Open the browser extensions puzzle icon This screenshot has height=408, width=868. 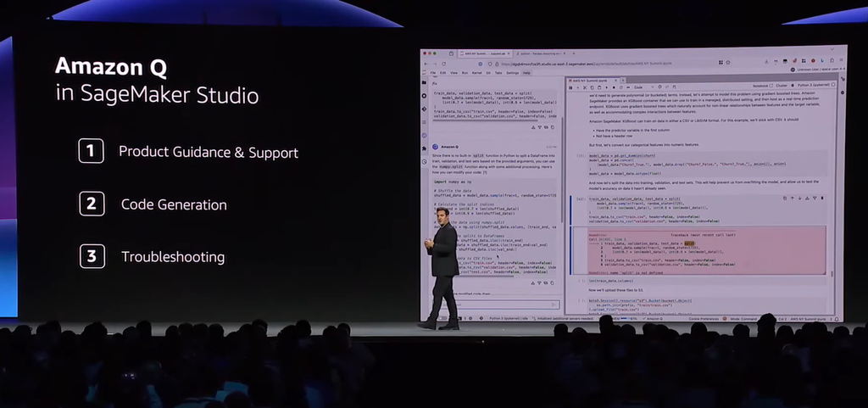832,61
